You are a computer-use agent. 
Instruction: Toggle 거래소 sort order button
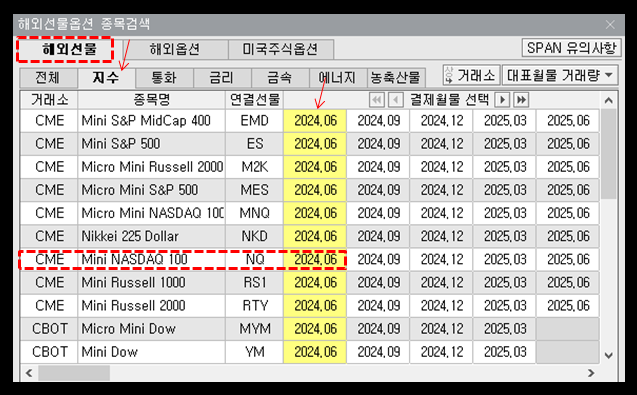tap(471, 75)
